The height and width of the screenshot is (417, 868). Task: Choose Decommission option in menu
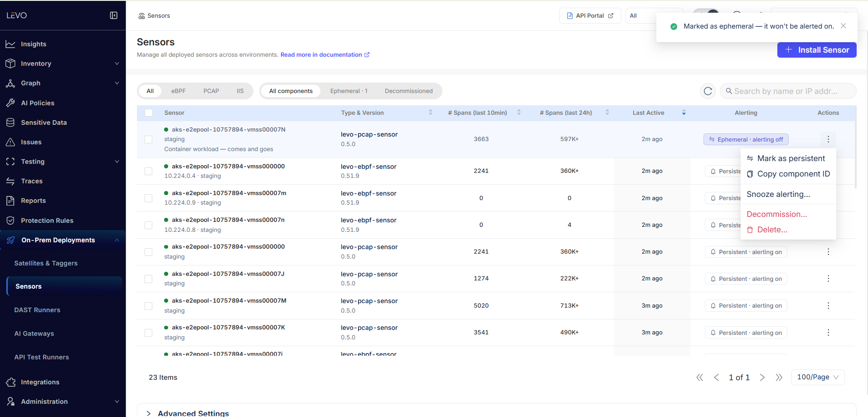788,214
